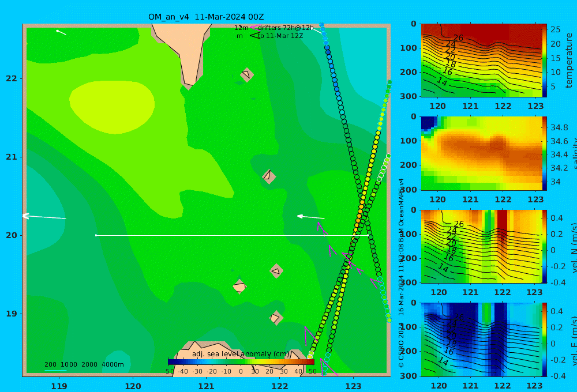Open the eastward velocity section panel

tap(482, 340)
